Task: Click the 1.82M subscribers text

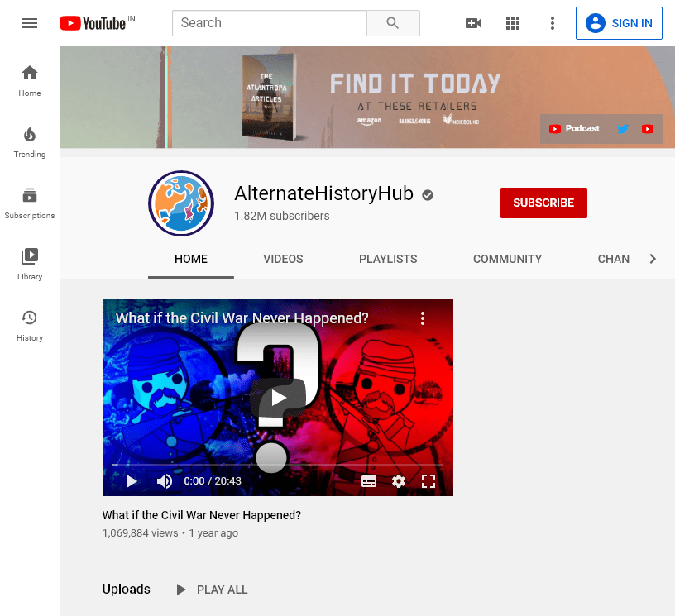Action: click(282, 216)
